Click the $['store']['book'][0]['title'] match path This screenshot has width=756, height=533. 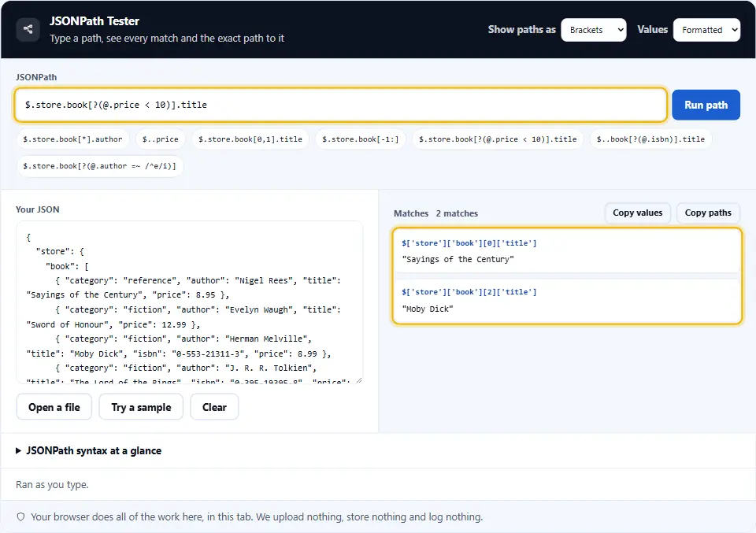pyautogui.click(x=469, y=243)
